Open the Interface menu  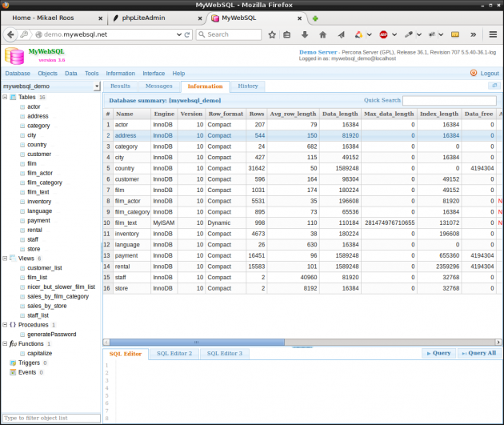click(x=154, y=74)
